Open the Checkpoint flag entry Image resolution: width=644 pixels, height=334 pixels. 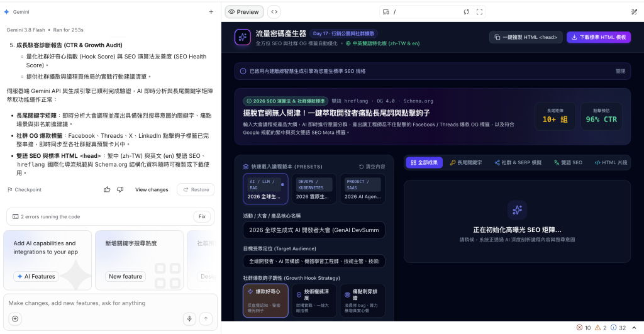point(25,189)
